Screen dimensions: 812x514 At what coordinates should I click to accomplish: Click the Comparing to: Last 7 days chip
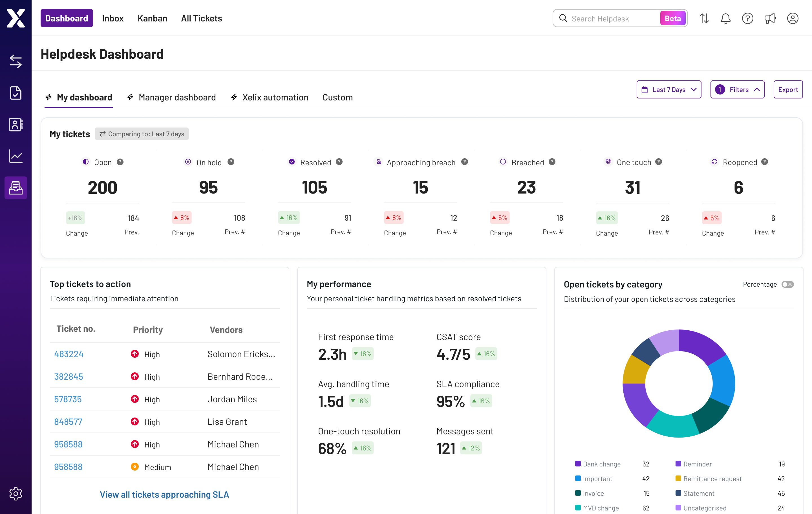click(142, 134)
